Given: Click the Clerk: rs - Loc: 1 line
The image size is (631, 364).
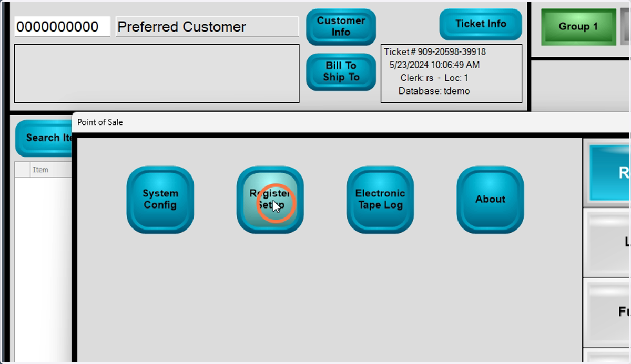Looking at the screenshot, I should click(434, 78).
